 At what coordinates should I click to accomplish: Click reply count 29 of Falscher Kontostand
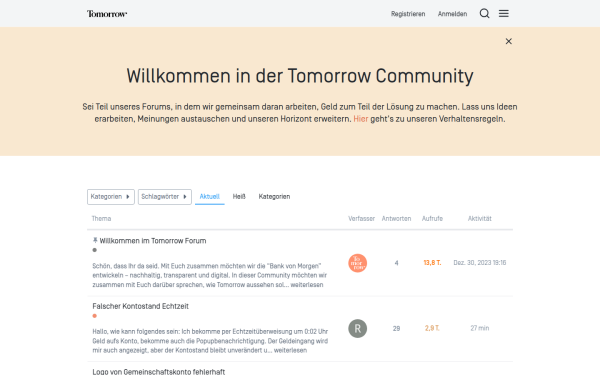point(396,328)
